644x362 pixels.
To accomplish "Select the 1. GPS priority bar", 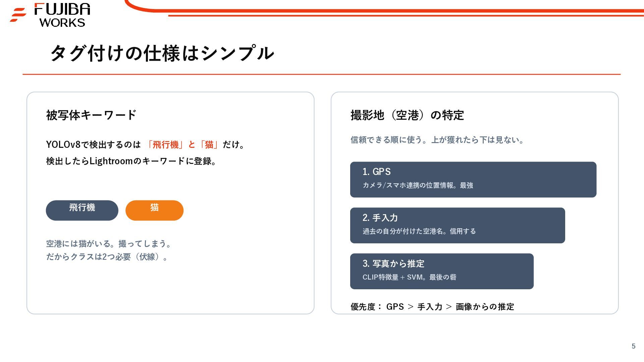I will point(473,179).
